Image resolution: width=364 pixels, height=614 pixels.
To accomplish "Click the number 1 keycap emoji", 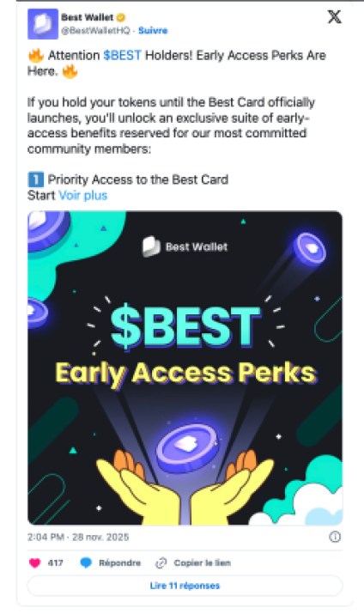I will pos(35,179).
